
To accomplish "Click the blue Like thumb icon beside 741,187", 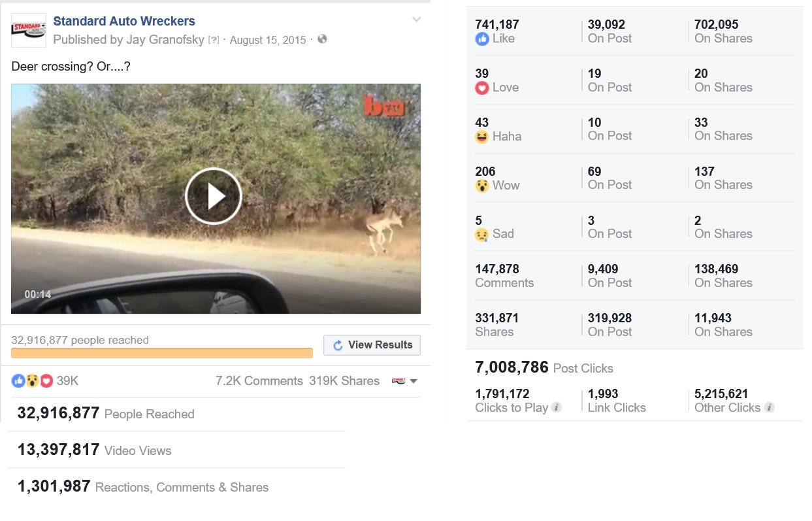I will click(482, 39).
